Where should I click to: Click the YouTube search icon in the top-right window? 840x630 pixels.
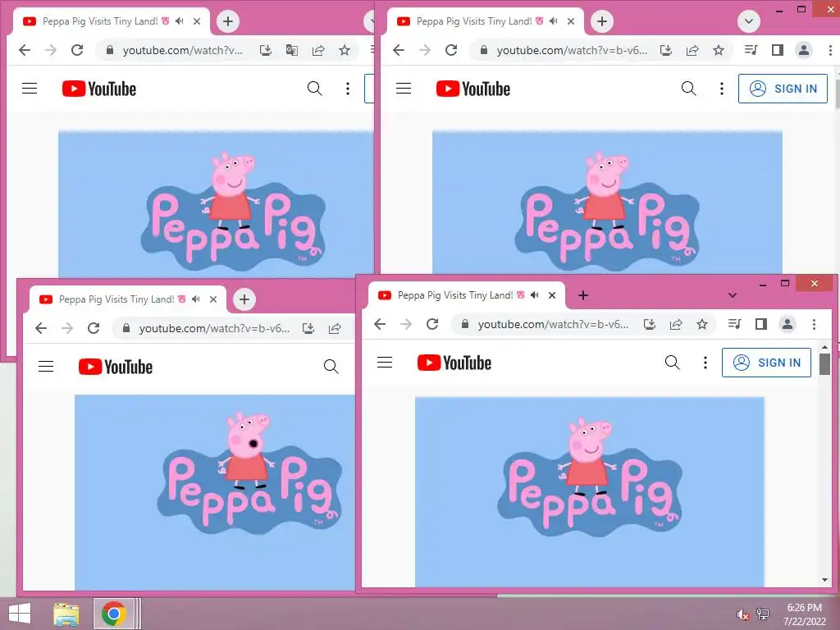(x=688, y=89)
